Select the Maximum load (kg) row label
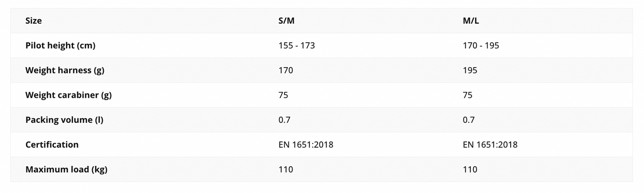 [x=66, y=169]
